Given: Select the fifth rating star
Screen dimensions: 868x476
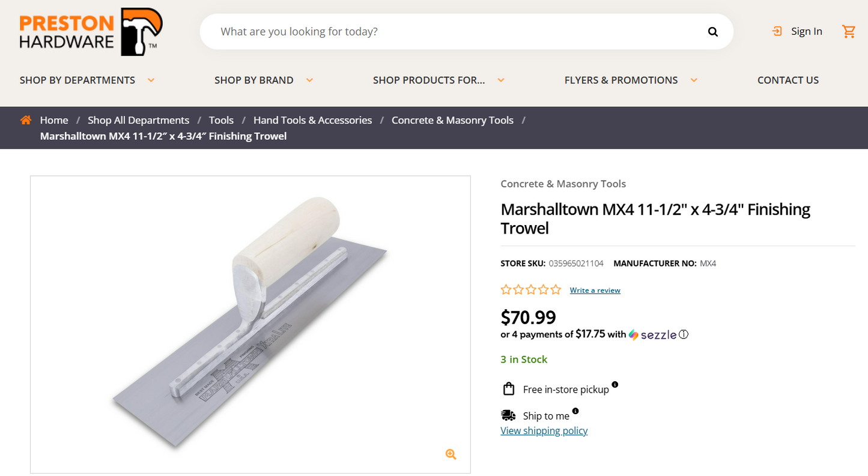Looking at the screenshot, I should (x=556, y=289).
